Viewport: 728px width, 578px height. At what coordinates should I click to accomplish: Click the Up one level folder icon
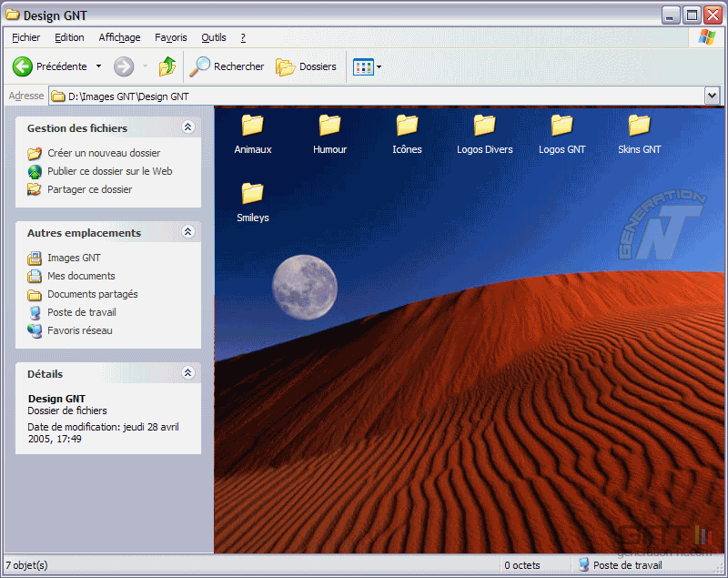[x=167, y=66]
